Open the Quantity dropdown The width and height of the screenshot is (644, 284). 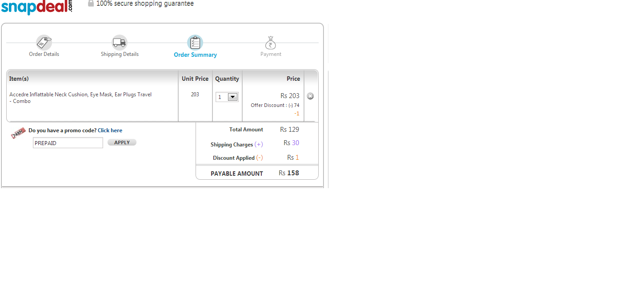click(x=227, y=97)
